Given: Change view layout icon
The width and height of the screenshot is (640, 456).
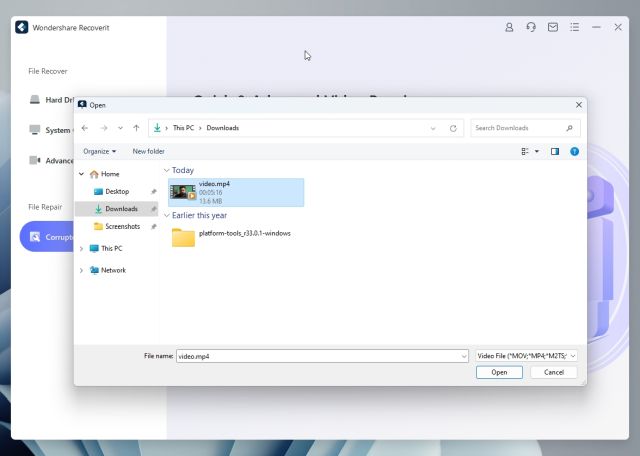Looking at the screenshot, I should click(x=525, y=151).
